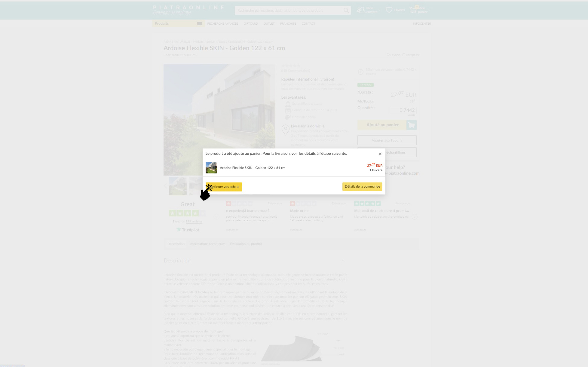
Task: Open the 'Mon panier' cart icon
Action: point(413,10)
